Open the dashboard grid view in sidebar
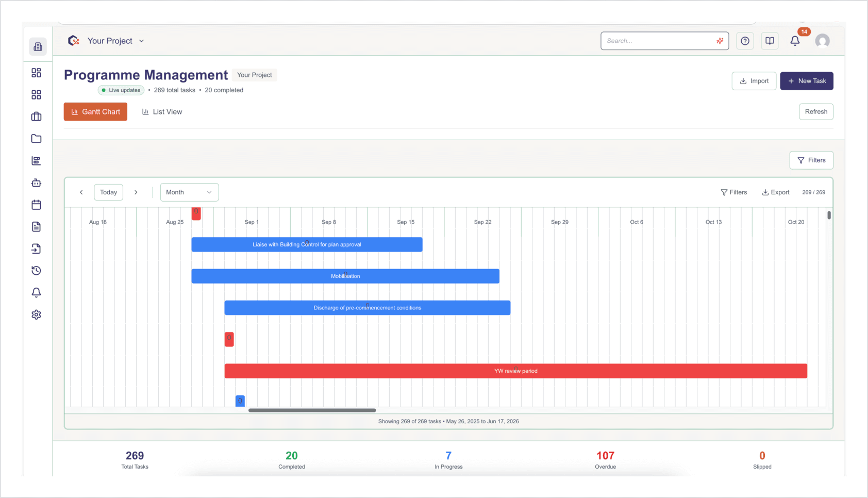The height and width of the screenshot is (498, 868). point(36,73)
